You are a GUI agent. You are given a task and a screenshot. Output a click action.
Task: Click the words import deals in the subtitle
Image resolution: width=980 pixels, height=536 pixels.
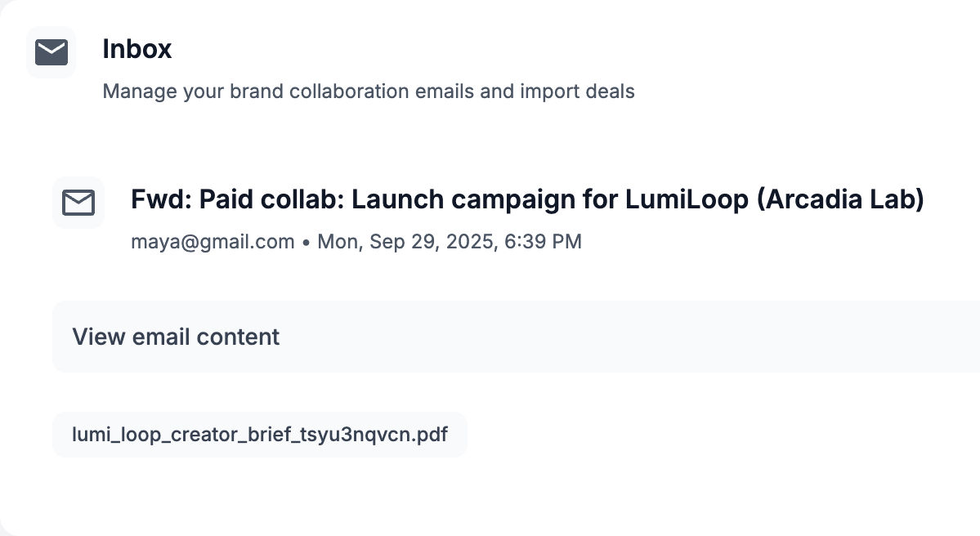point(577,91)
